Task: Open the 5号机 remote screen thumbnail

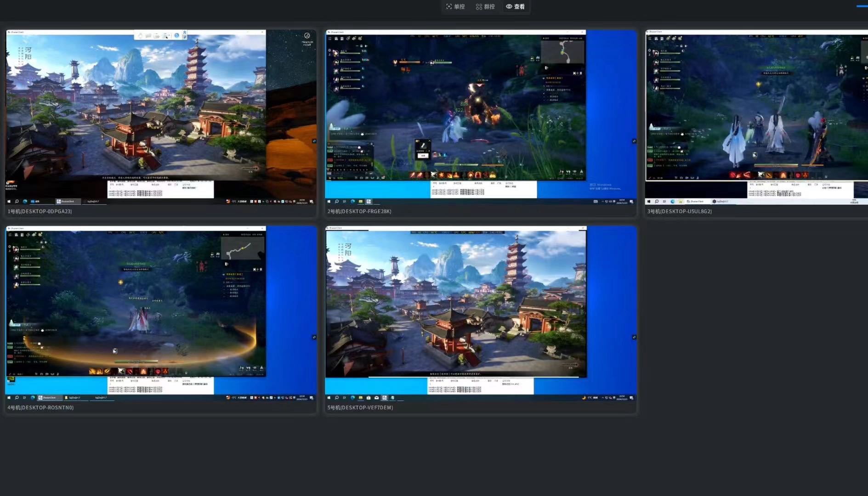Action: [481, 313]
